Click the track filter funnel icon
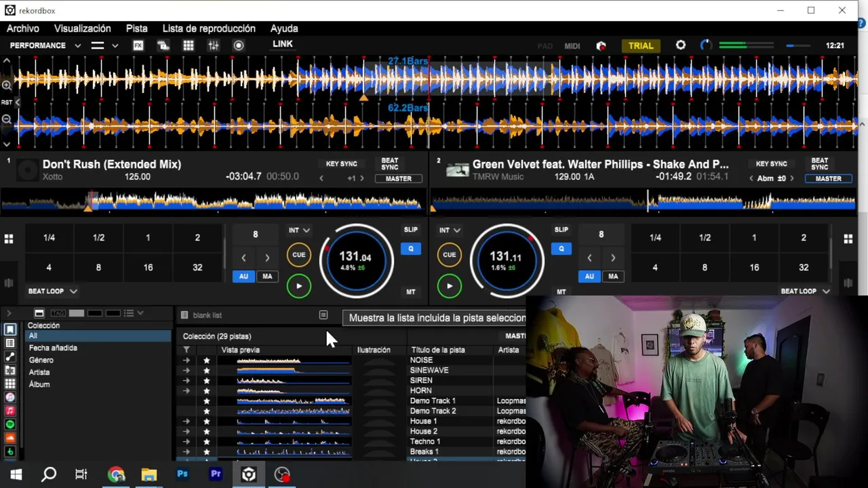The width and height of the screenshot is (868, 488). [186, 350]
